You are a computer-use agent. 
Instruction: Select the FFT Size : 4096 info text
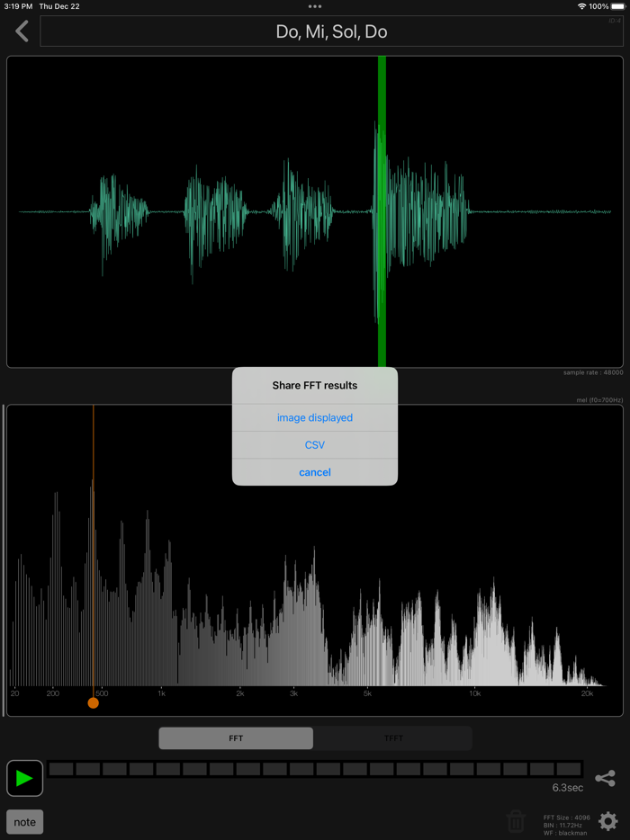pyautogui.click(x=567, y=818)
